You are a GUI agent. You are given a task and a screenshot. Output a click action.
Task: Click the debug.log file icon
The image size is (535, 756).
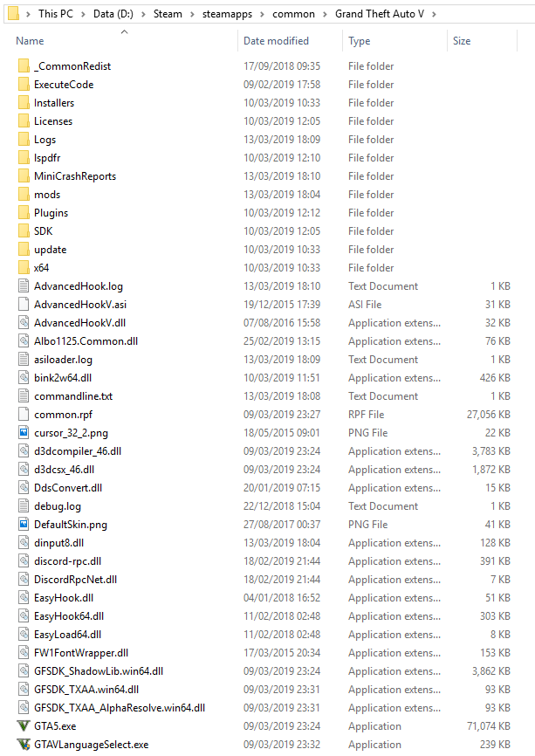click(24, 505)
